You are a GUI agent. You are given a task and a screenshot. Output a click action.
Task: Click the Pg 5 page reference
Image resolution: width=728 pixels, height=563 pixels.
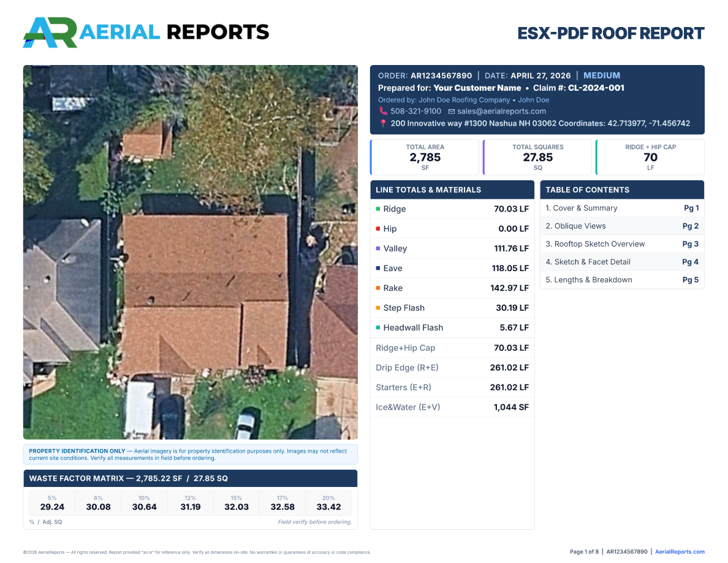pyautogui.click(x=691, y=280)
